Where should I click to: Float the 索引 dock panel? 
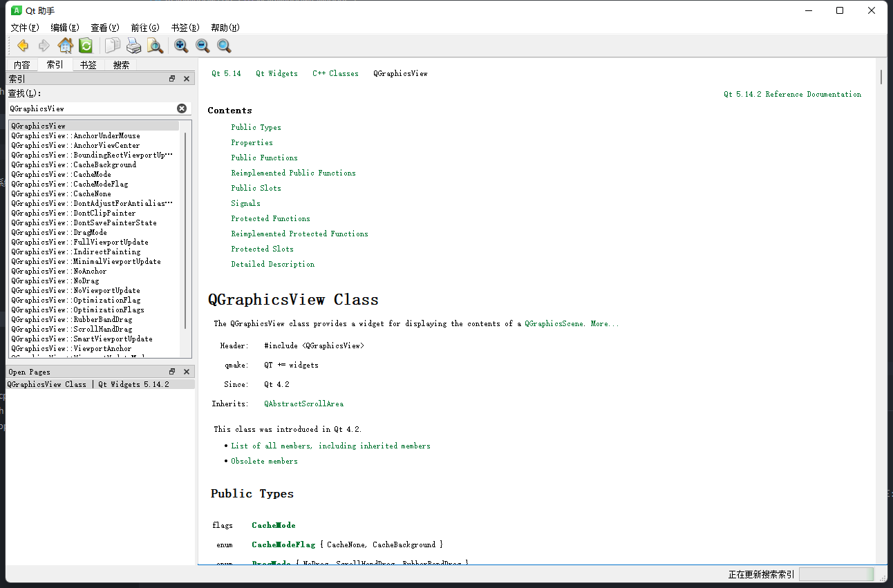click(172, 79)
